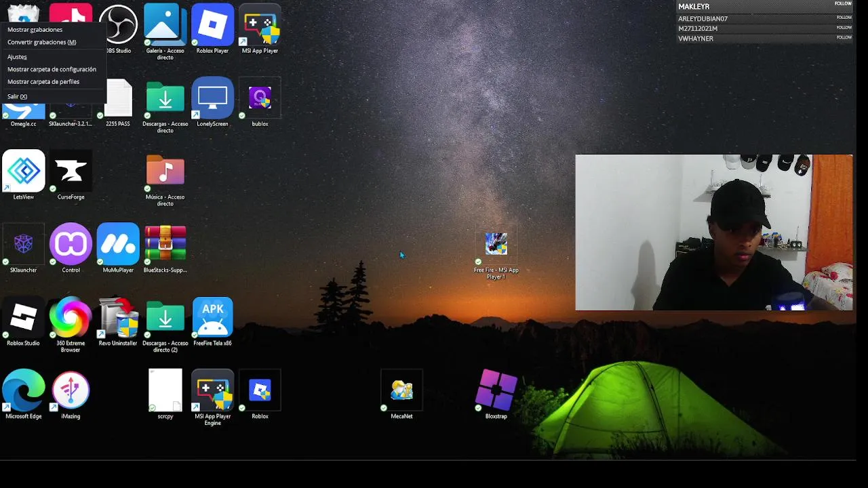Click the FOLLOW button beside MAKLEYR
868x488 pixels.
pyautogui.click(x=843, y=3)
